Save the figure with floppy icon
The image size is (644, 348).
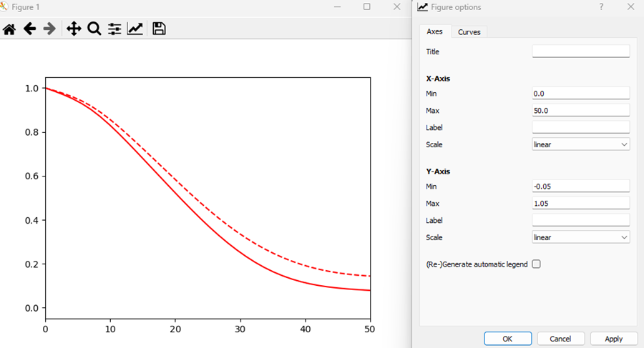pos(159,29)
